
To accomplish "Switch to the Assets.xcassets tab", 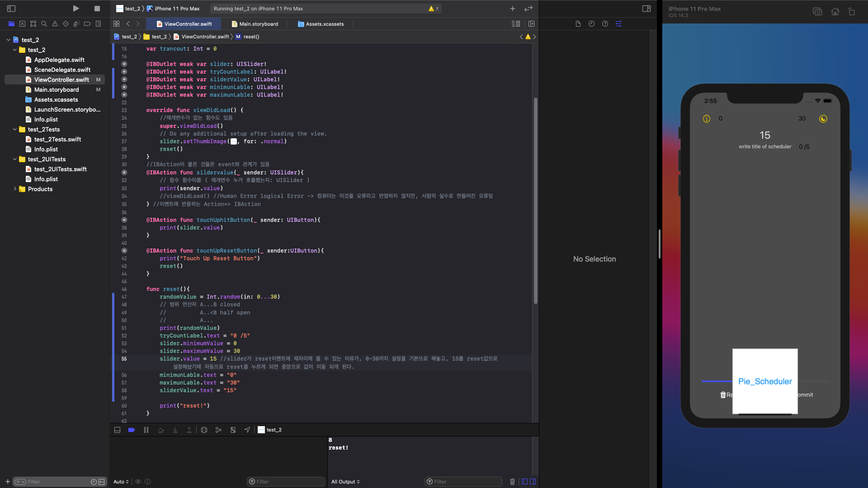I will point(325,24).
